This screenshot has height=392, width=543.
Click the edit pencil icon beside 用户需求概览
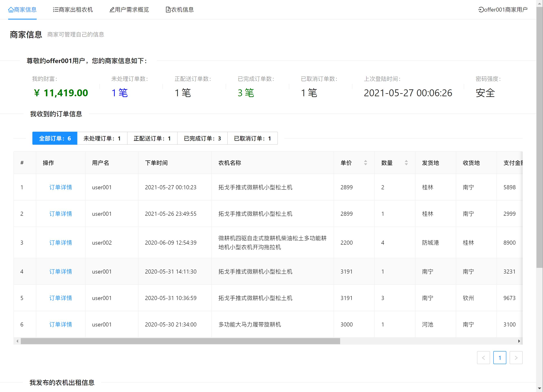pyautogui.click(x=112, y=10)
